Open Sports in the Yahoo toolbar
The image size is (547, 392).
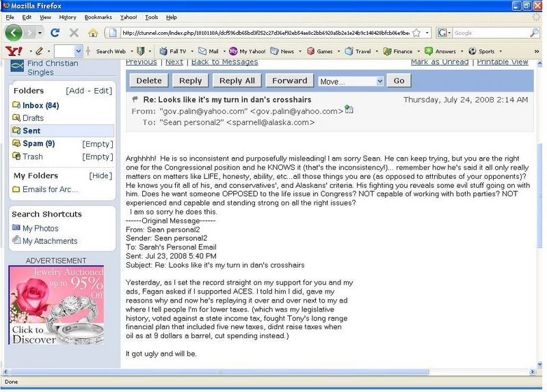(481, 51)
